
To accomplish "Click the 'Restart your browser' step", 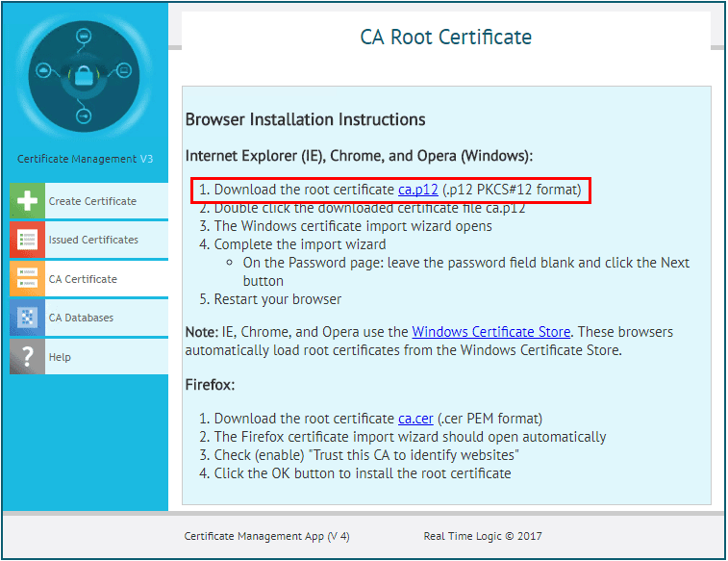I will (277, 299).
